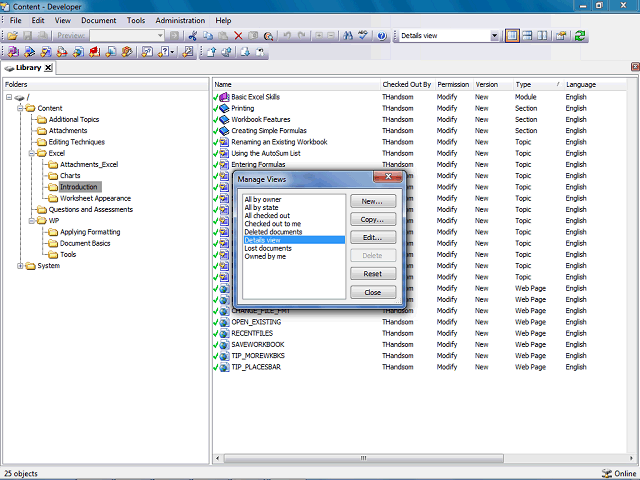640x480 pixels.
Task: Select the Library tab
Action: tap(28, 68)
